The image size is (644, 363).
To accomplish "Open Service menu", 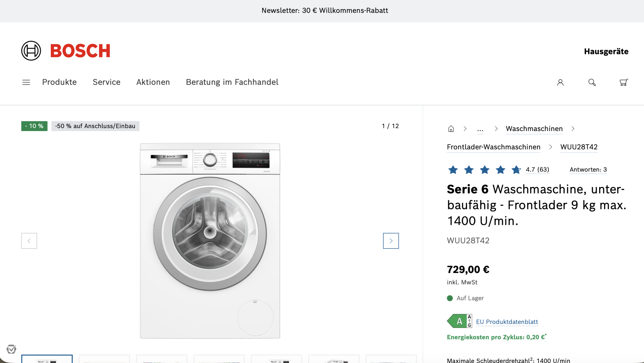I will [x=106, y=82].
